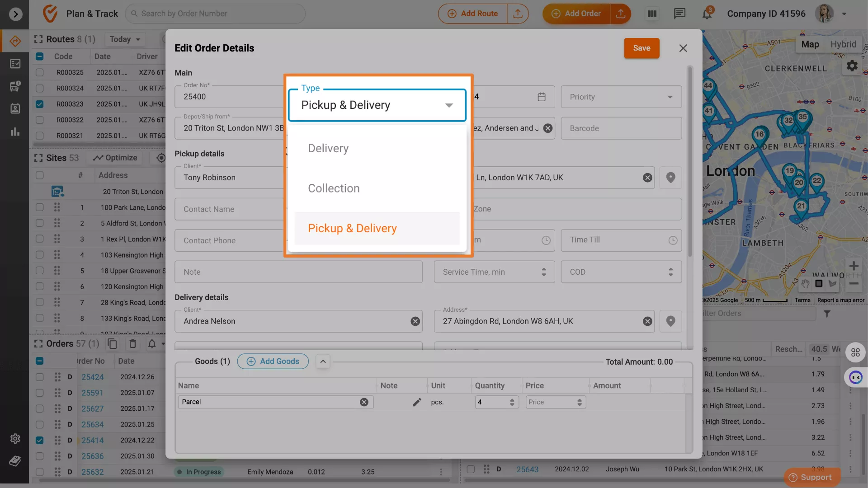The height and width of the screenshot is (488, 868).
Task: Clear the Andrea Nelson client field
Action: 415,321
